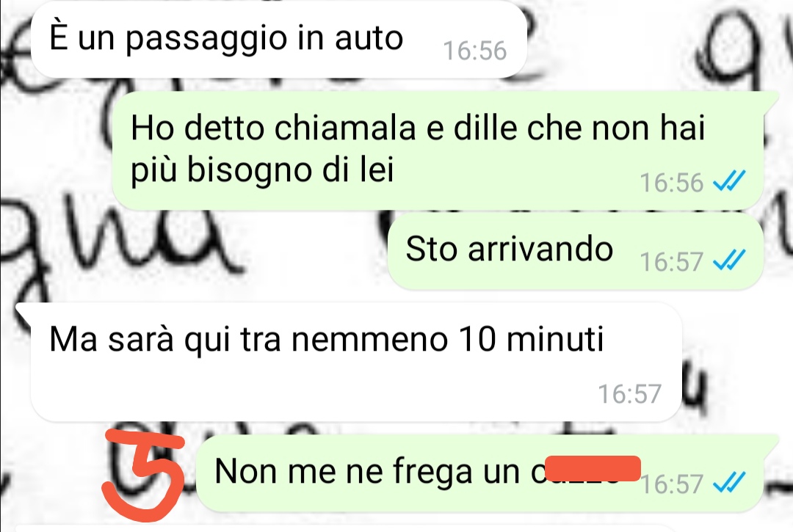Select the Ho detto chiamala e dille message
793x532 pixels.
[438, 150]
